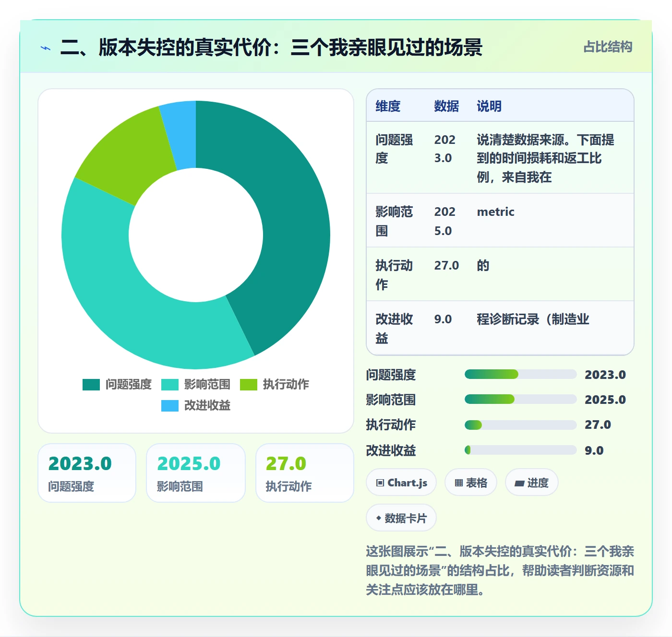Click the 2025.0 value next to progress bar

click(x=605, y=400)
